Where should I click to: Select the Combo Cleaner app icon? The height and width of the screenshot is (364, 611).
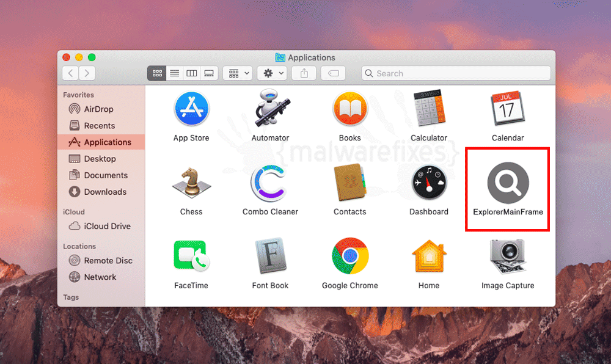click(x=269, y=183)
